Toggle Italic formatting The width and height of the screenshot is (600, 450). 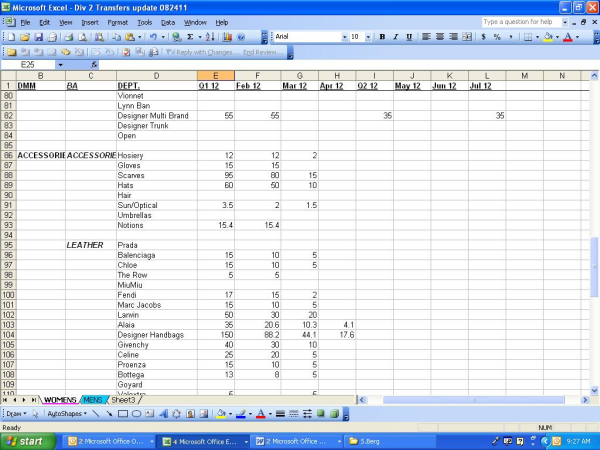pos(395,37)
